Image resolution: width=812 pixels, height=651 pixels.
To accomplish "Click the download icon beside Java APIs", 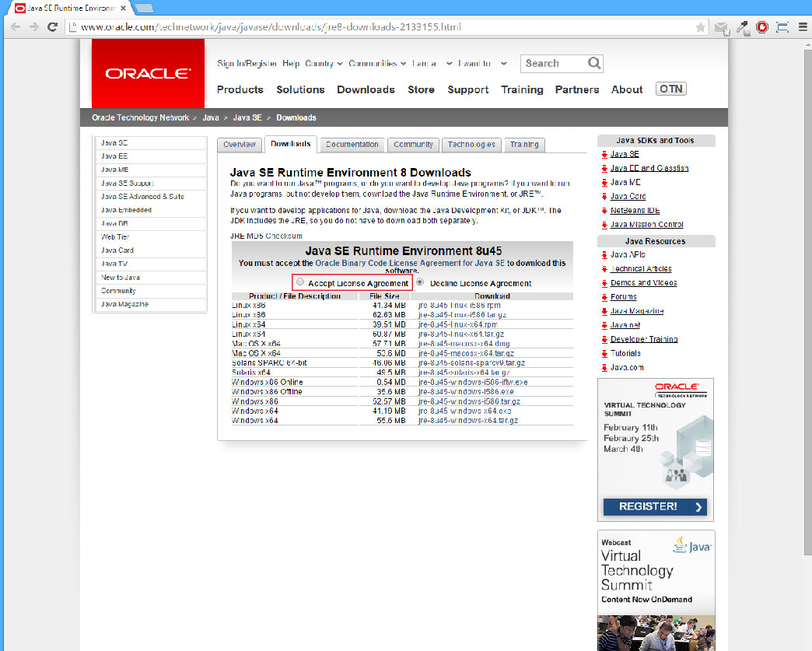I will point(604,255).
